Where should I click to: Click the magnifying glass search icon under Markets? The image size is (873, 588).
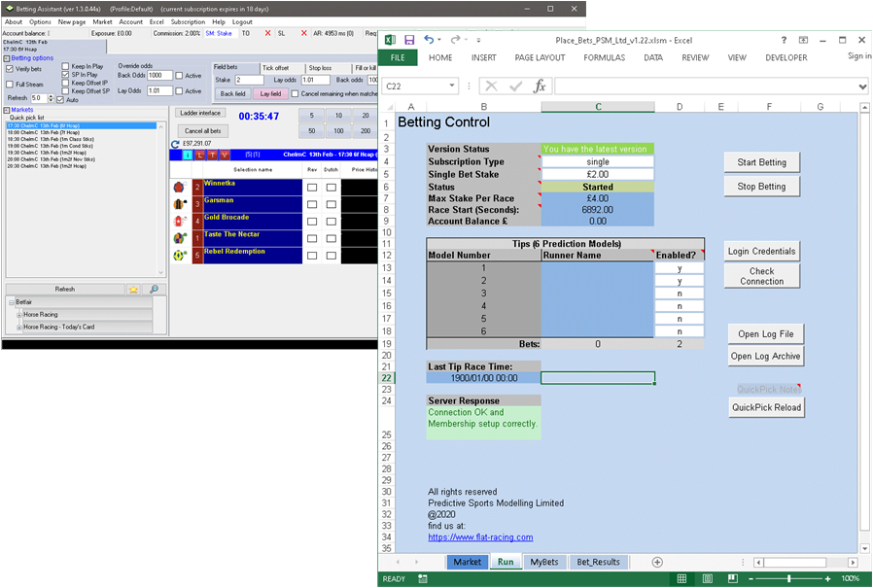coord(154,290)
